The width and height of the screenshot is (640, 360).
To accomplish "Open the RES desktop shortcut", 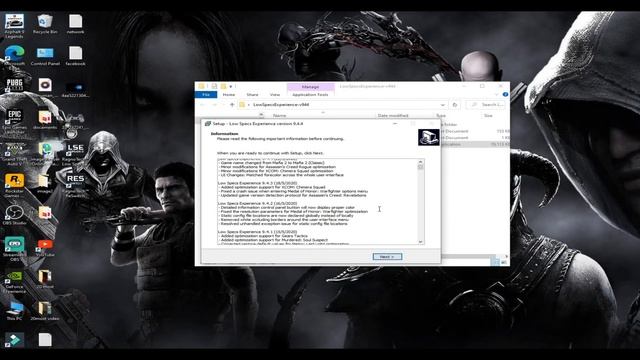I will pos(75,185).
